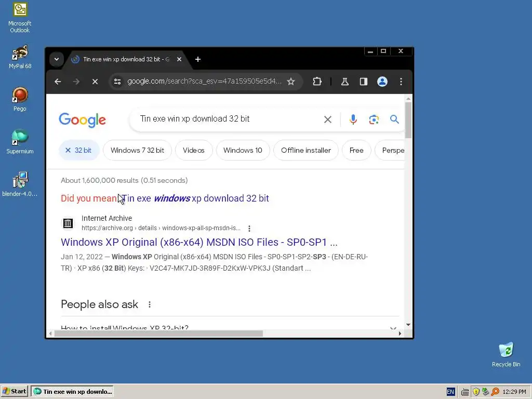532x399 pixels.
Task: Select the blender-4.0 installer icon
Action: 20,184
